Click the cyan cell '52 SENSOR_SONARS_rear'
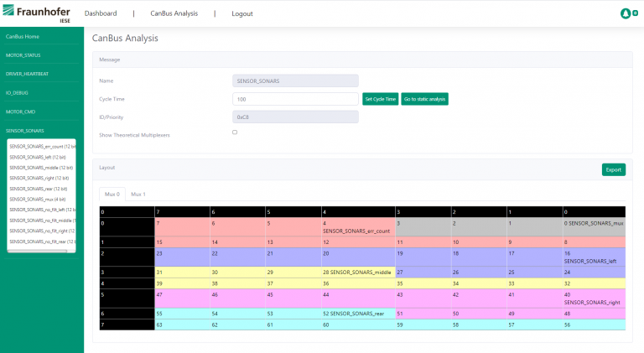Viewport: 644px width, 353px height. 358,314
